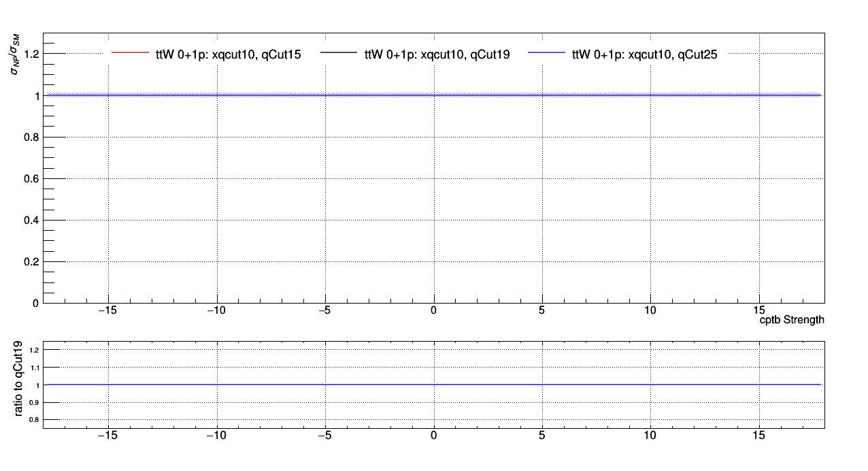Click ratio plot y-axis label '1.1'
Image resolution: width=868 pixels, height=471 pixels.
click(35, 368)
